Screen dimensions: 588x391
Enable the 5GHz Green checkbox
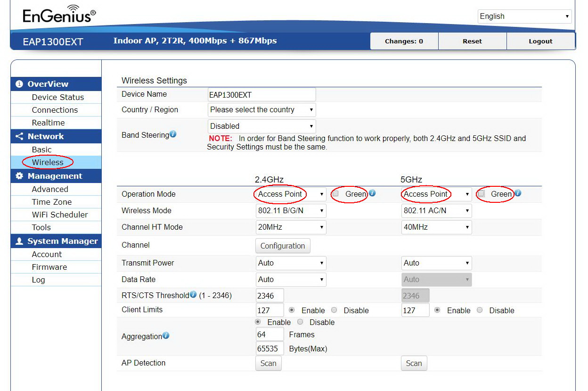click(481, 193)
